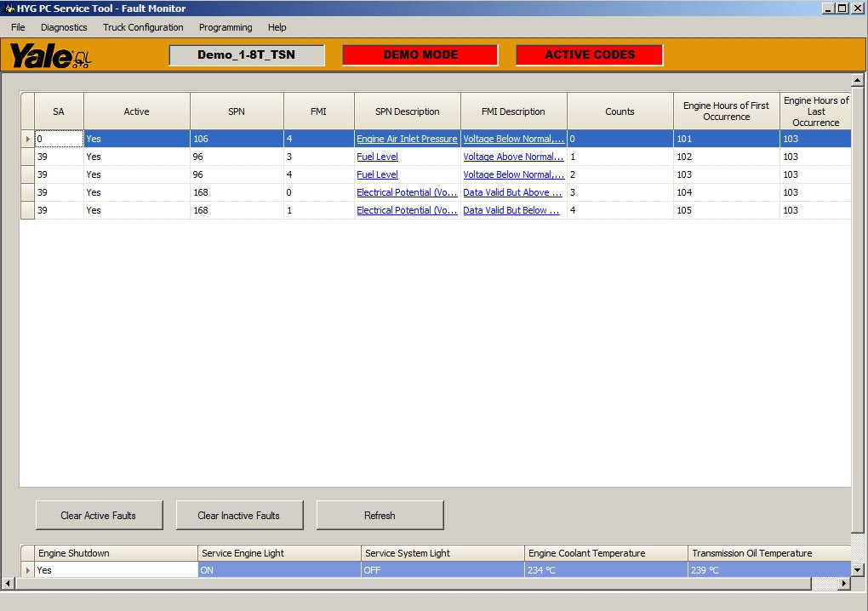
Task: Open the Diagnostics menu
Action: (64, 27)
